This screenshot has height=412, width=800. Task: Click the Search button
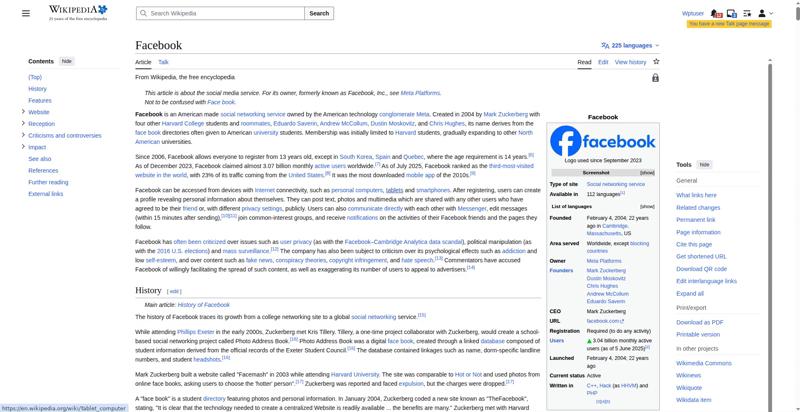(318, 14)
